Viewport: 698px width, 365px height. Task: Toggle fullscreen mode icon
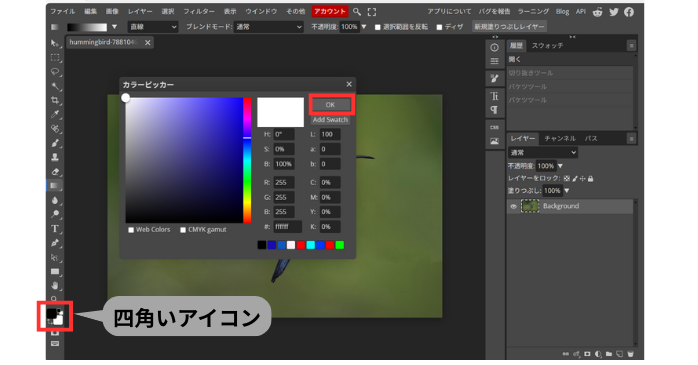point(372,12)
